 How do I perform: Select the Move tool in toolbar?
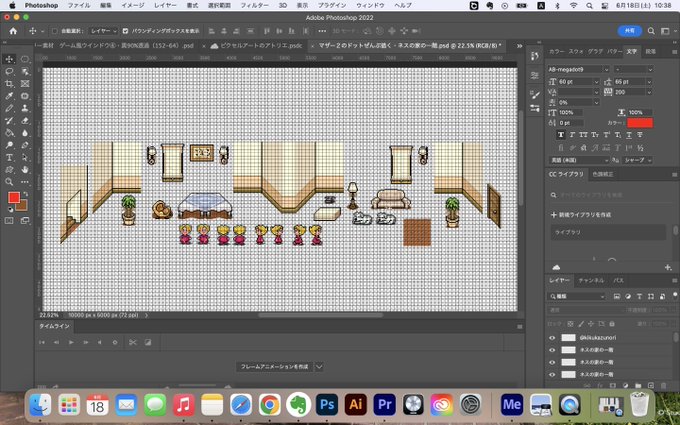tap(9, 59)
